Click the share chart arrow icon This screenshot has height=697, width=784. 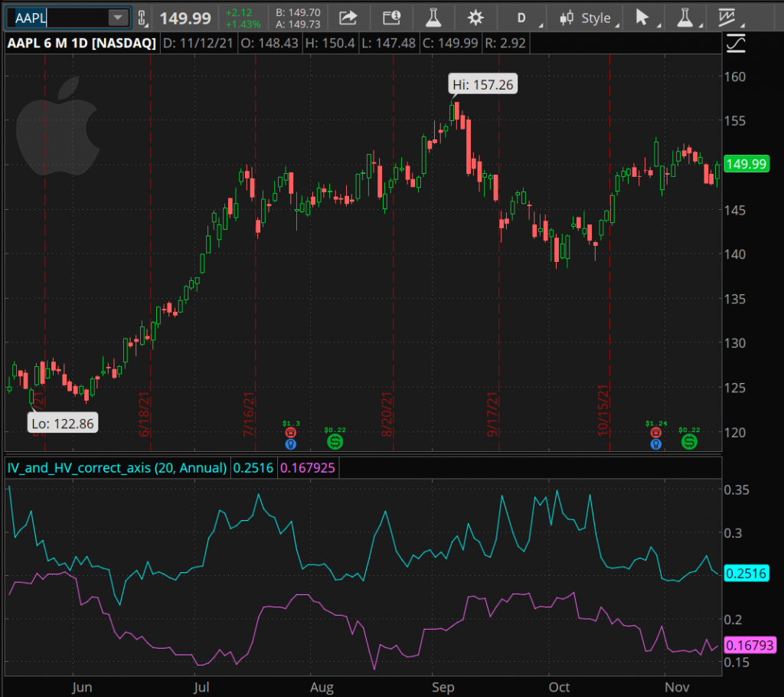tap(348, 18)
